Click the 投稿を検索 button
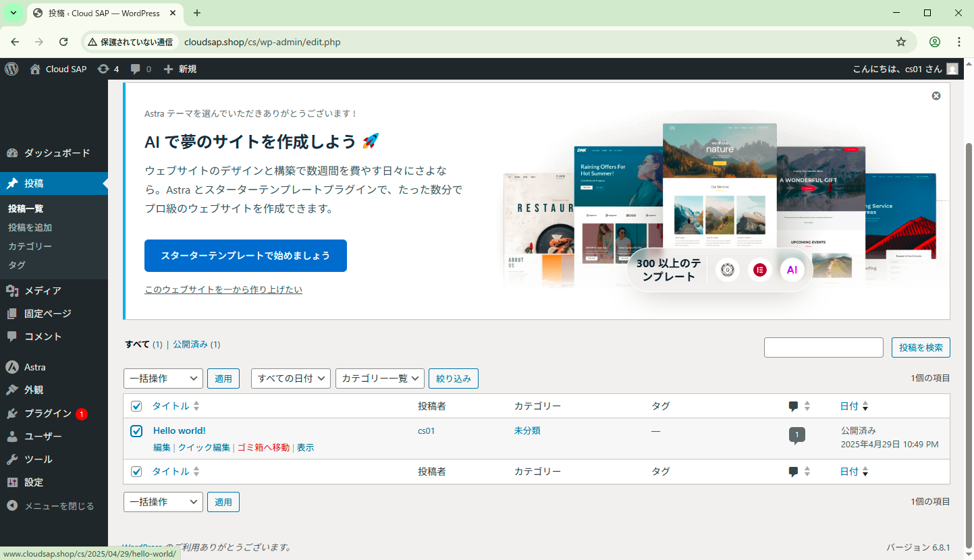The image size is (974, 560). pyautogui.click(x=921, y=347)
